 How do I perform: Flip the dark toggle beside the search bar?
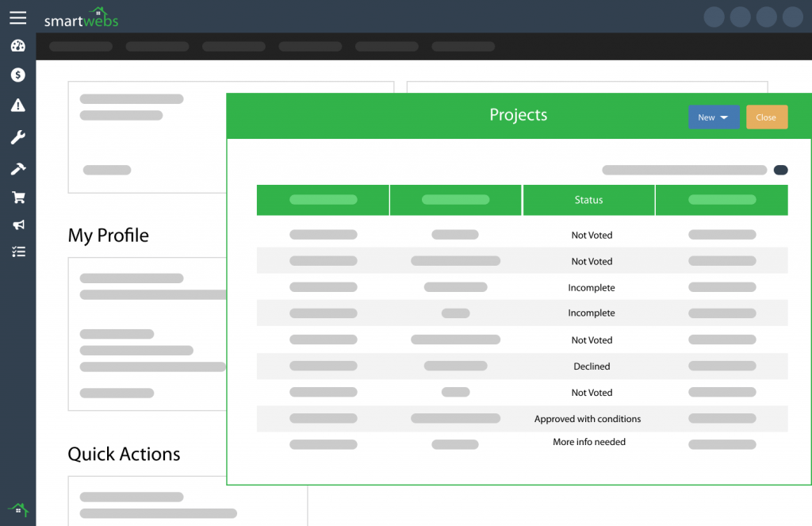pos(780,169)
